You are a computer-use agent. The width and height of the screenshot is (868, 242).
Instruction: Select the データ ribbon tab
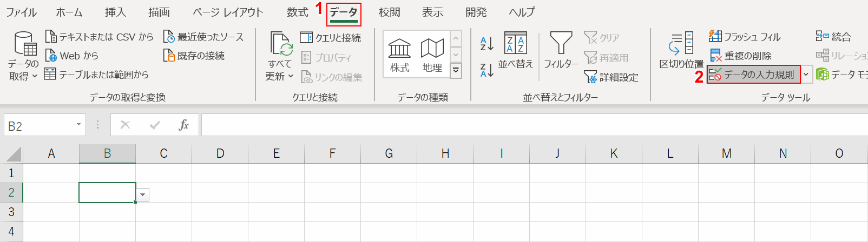click(344, 13)
